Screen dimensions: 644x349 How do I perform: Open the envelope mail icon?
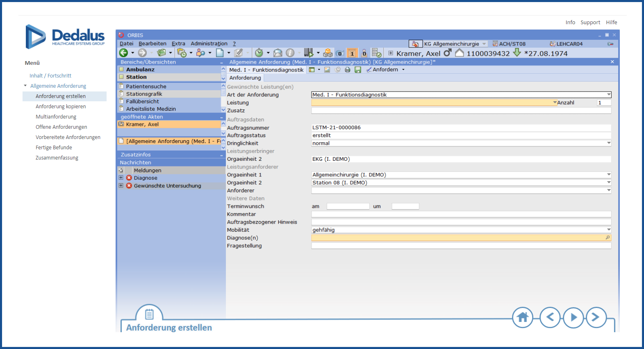(278, 53)
